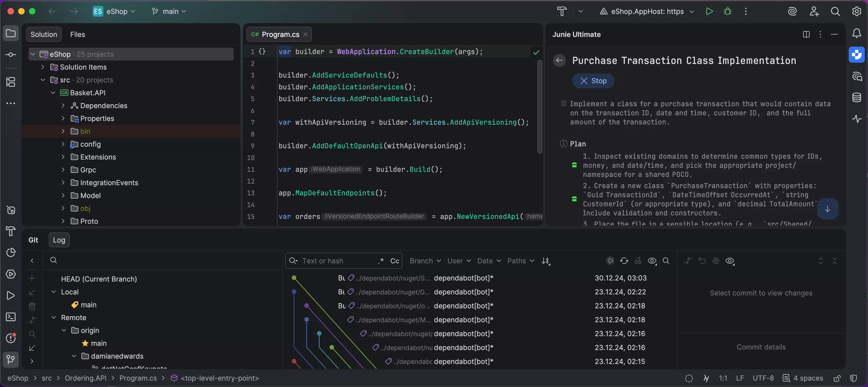Switch to the Files tab
This screenshot has width=868, height=387.
pyautogui.click(x=77, y=34)
